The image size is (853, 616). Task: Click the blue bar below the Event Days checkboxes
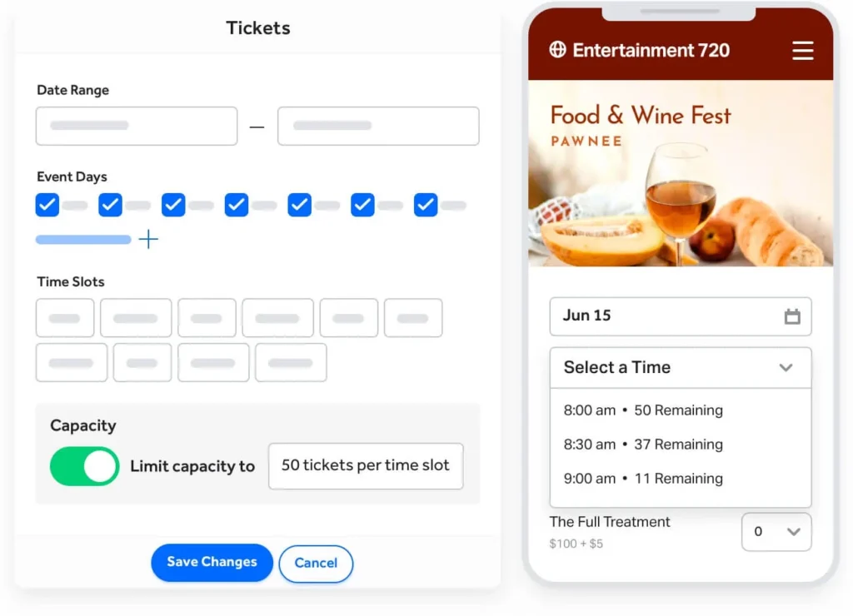pos(83,239)
